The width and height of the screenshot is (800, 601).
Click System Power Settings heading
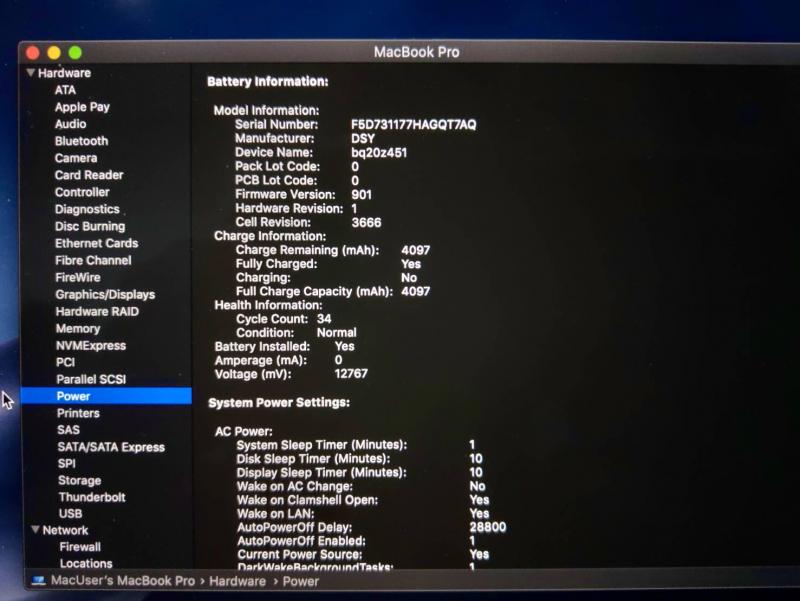279,403
